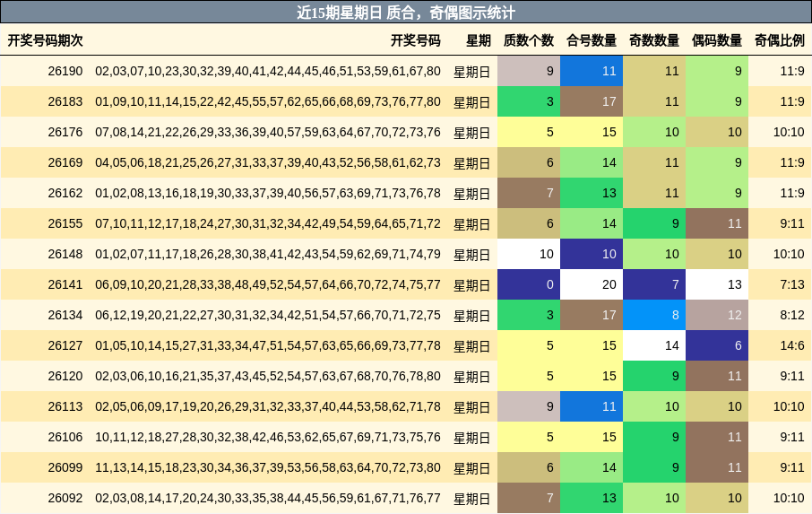
Task: Click prime count 0 in row 26141
Action: (x=529, y=284)
